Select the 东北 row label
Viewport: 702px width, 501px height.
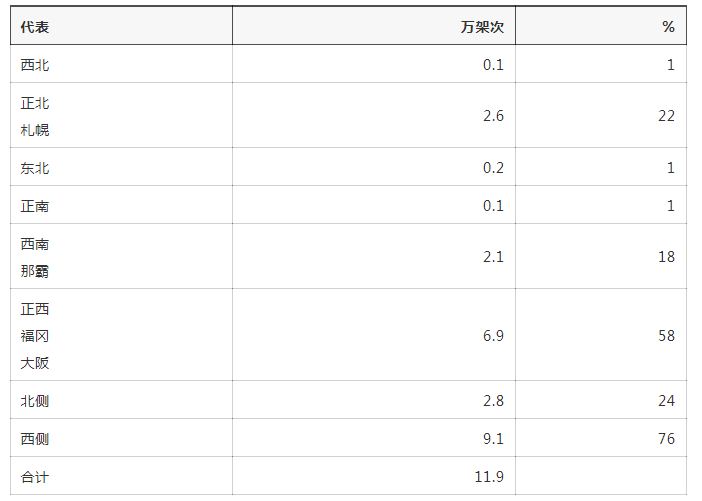pyautogui.click(x=35, y=168)
